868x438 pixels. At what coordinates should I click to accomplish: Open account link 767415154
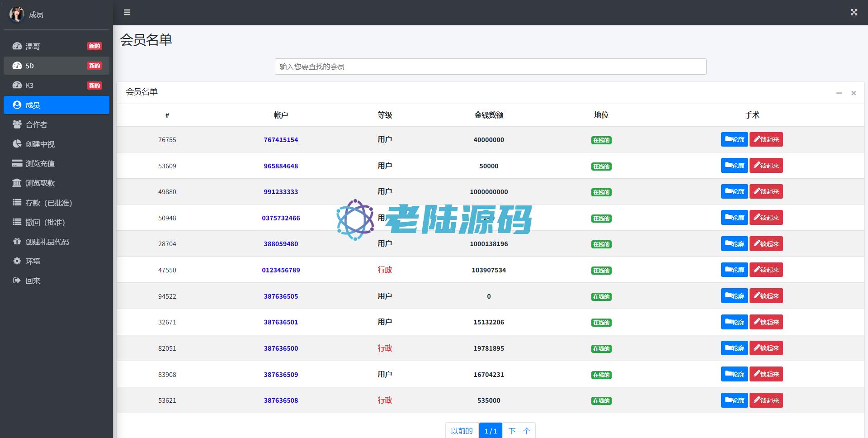(x=281, y=140)
